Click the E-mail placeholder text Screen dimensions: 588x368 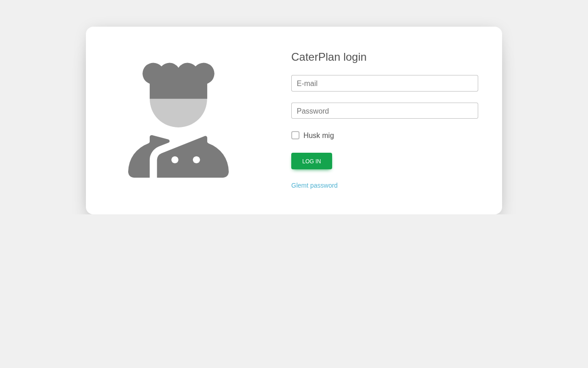[307, 84]
